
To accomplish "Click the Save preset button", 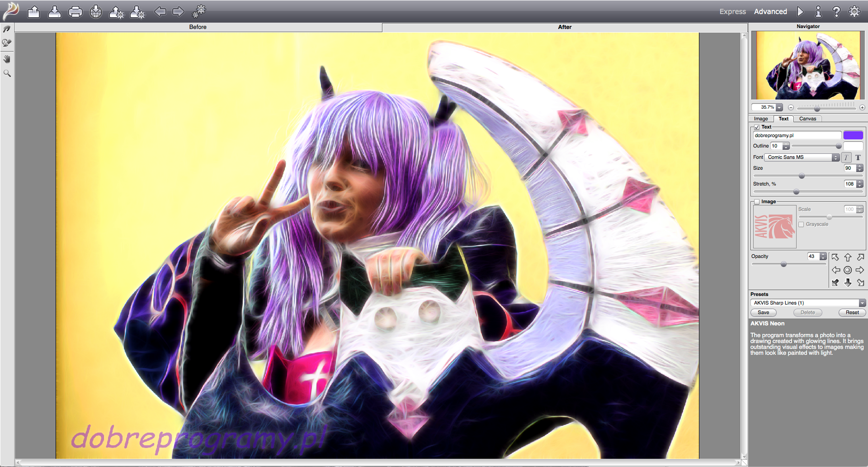I will click(763, 313).
